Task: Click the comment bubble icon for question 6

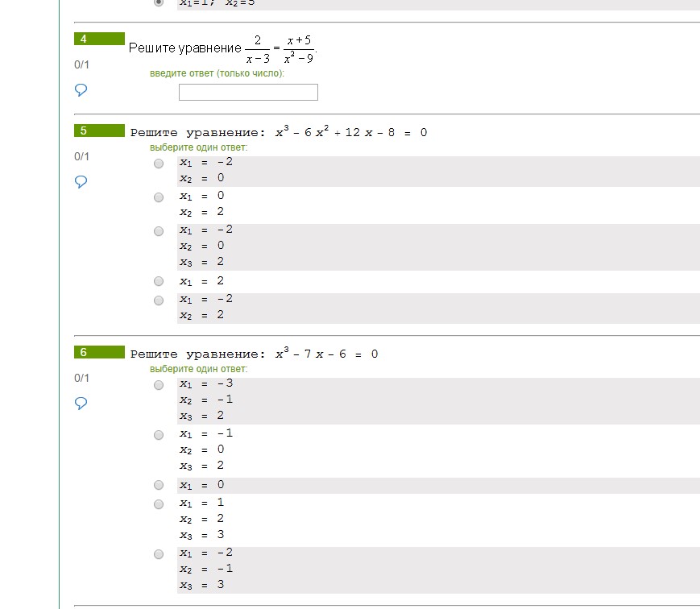Action: tap(81, 403)
